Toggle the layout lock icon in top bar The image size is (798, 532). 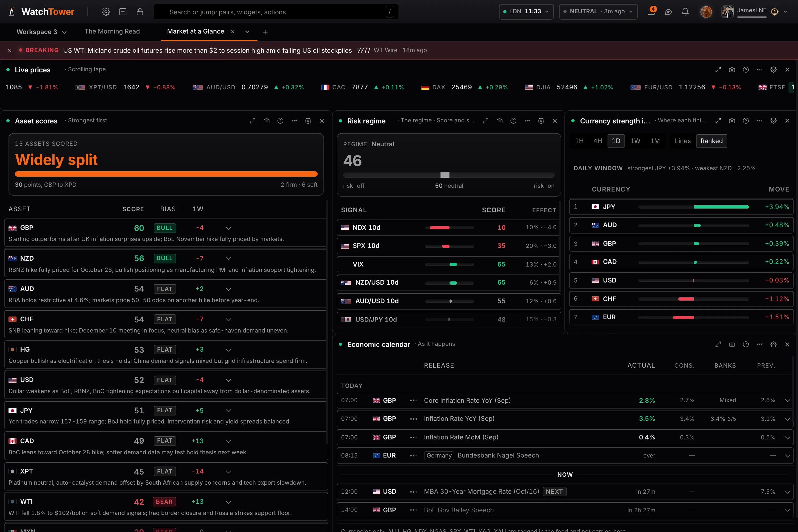click(x=140, y=12)
